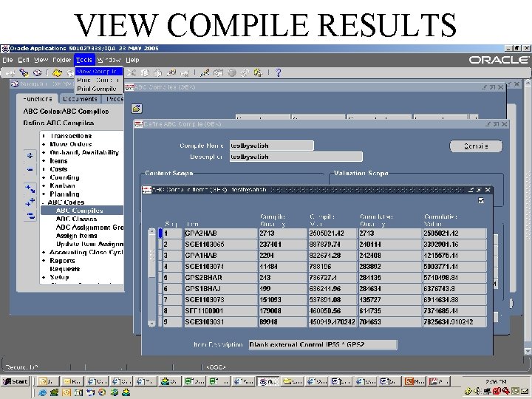
Task: Choose View Compile in Tools menu
Action: [98, 72]
